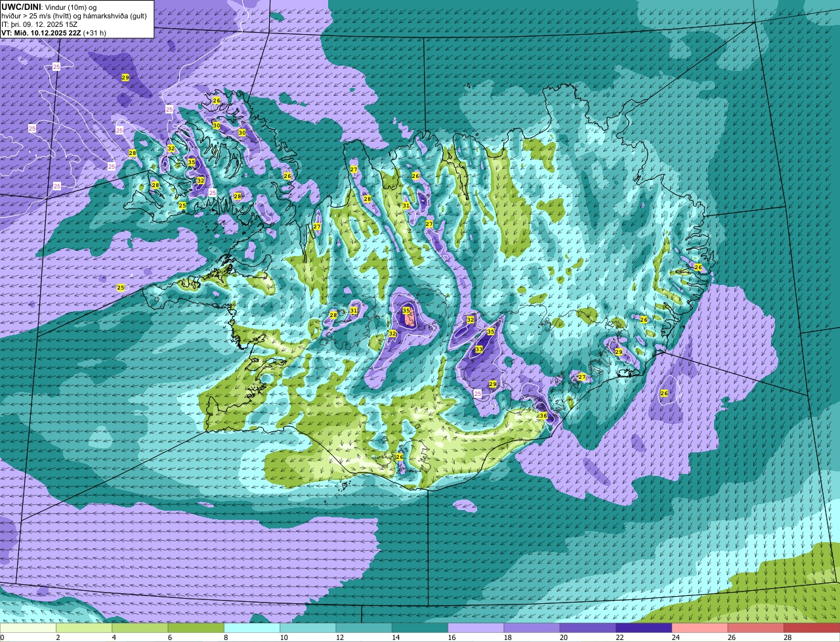Click the "UWC/DINI" model title text
This screenshot has width=840, height=642.
pyautogui.click(x=20, y=7)
